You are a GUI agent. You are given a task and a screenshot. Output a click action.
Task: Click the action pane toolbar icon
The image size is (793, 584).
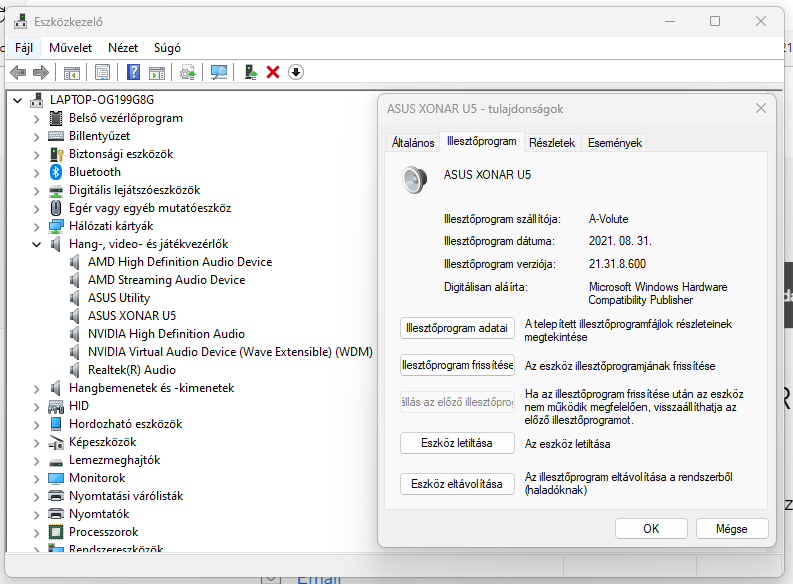click(157, 72)
